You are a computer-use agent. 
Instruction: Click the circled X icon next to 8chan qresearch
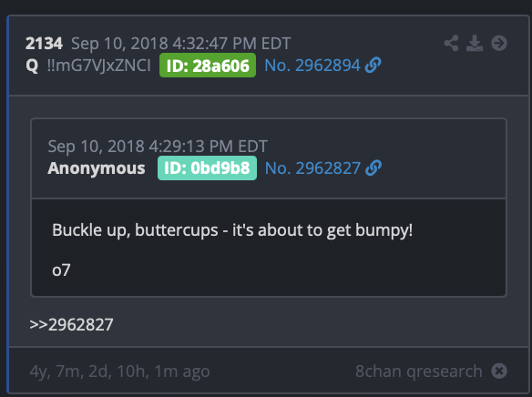pos(499,371)
